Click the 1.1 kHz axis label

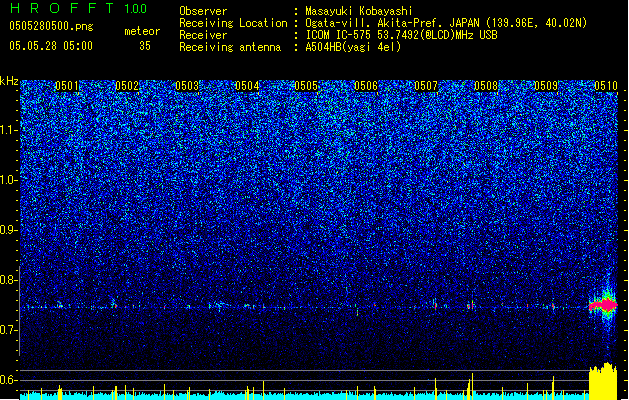[9, 130]
